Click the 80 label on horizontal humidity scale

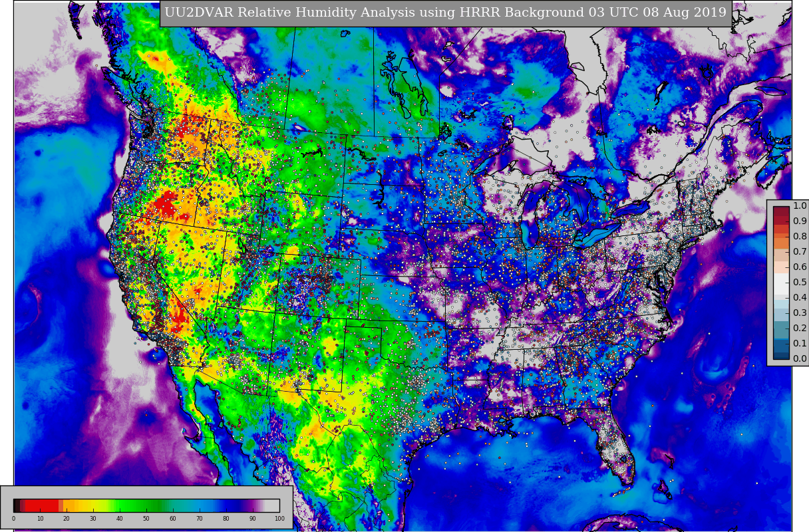pyautogui.click(x=226, y=519)
